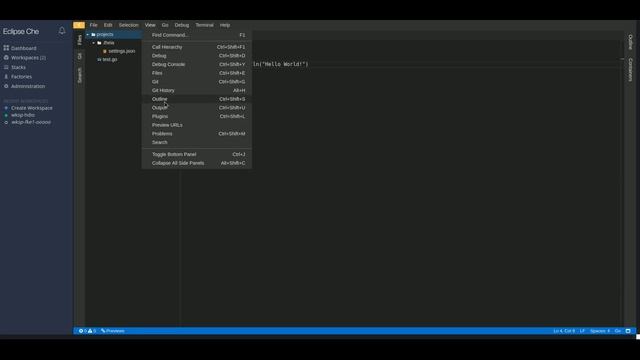The image size is (640, 360).
Task: Open the recent workspace with the green status dot
Action: pos(23,115)
